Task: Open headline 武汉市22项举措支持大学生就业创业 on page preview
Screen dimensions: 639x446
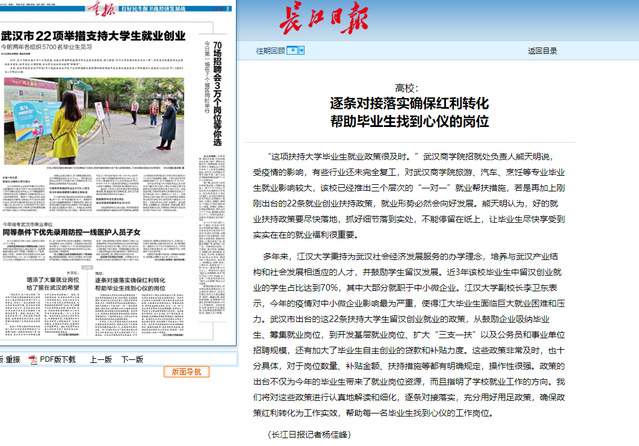Action: pyautogui.click(x=93, y=36)
